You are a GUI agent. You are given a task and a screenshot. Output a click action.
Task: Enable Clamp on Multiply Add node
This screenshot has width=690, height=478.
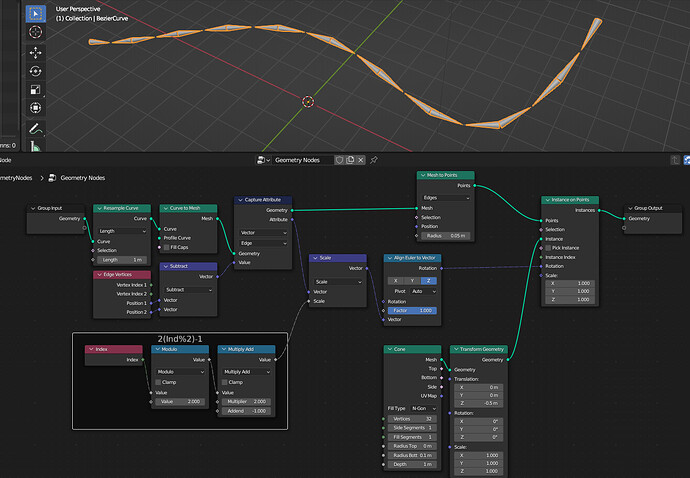pyautogui.click(x=224, y=382)
